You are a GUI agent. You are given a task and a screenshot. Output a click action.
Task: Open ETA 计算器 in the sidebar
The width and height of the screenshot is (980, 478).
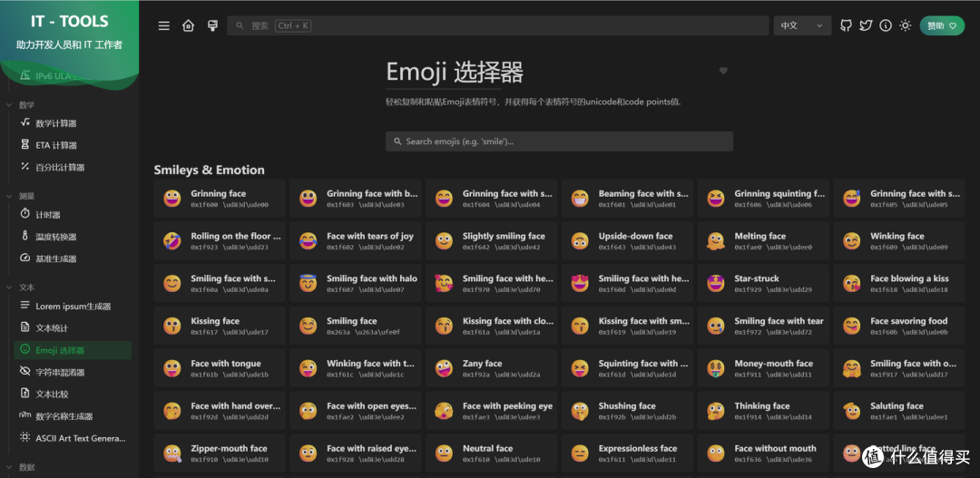pos(73,145)
